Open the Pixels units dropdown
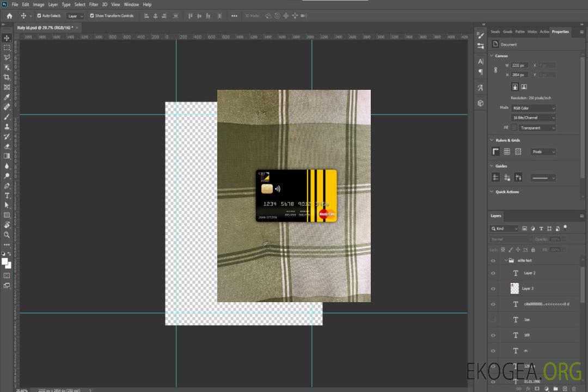 point(543,152)
